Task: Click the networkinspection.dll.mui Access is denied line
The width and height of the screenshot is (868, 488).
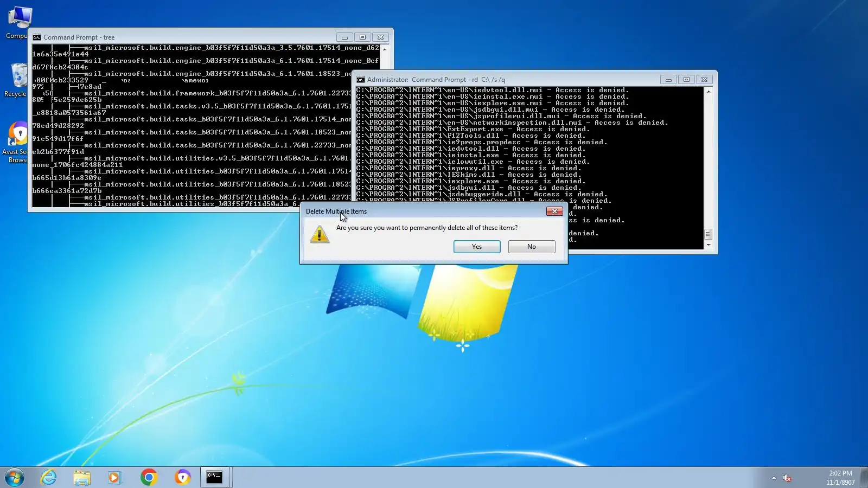Action: point(512,123)
